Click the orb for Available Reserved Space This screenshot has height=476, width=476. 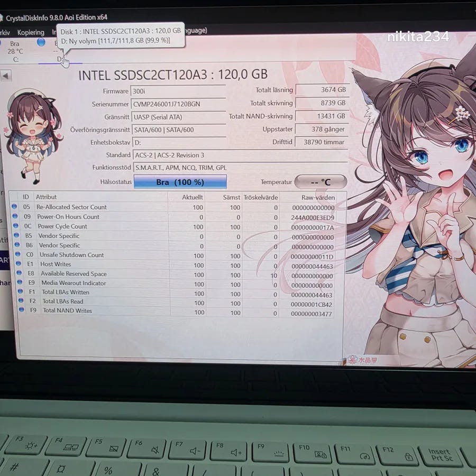[20, 272]
